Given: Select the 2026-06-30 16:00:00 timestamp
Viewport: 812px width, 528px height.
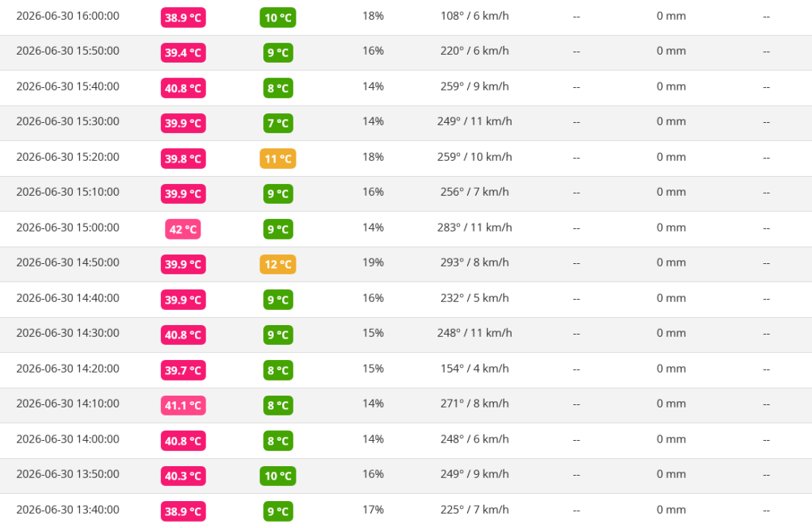Looking at the screenshot, I should click(x=68, y=16).
